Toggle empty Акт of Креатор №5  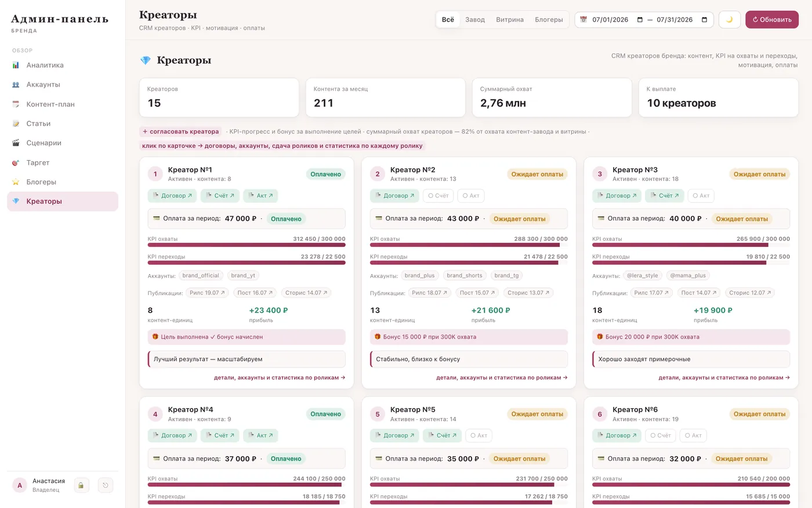click(479, 435)
